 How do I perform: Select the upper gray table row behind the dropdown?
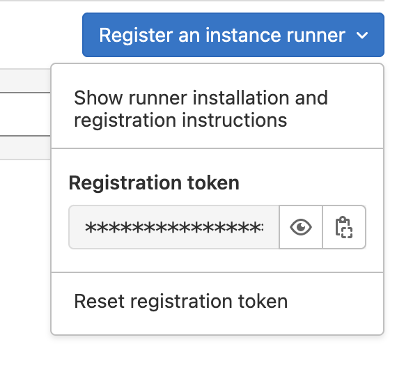[x=25, y=80]
